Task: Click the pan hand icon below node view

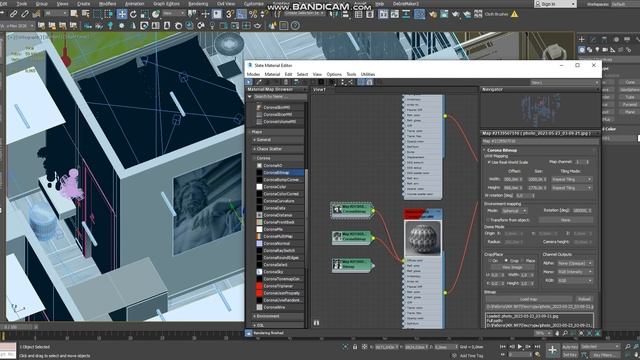Action: pyautogui.click(x=557, y=333)
